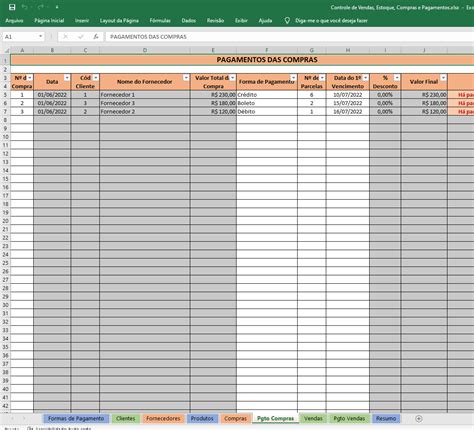
Task: Add a new sheet with plus icon
Action: click(419, 419)
